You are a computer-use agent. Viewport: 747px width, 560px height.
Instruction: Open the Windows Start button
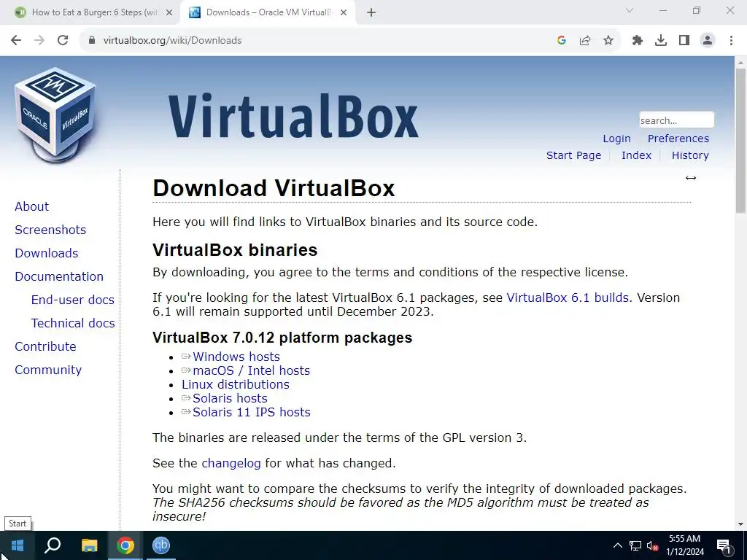(x=18, y=545)
